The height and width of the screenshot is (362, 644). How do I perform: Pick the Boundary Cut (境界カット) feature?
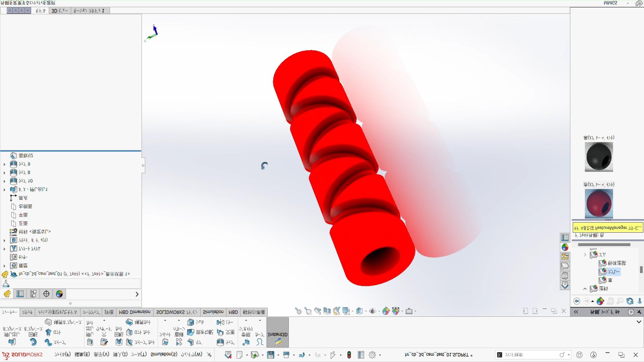click(x=138, y=322)
